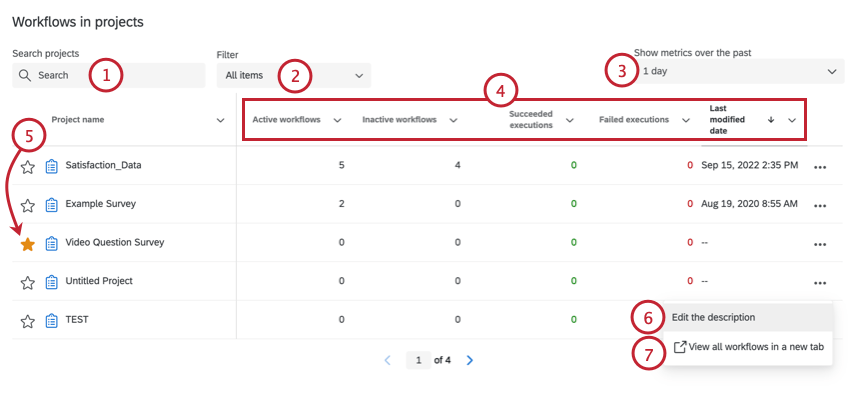This screenshot has height=400, width=850.
Task: Open the Satisfaction_Data project
Action: point(103,166)
